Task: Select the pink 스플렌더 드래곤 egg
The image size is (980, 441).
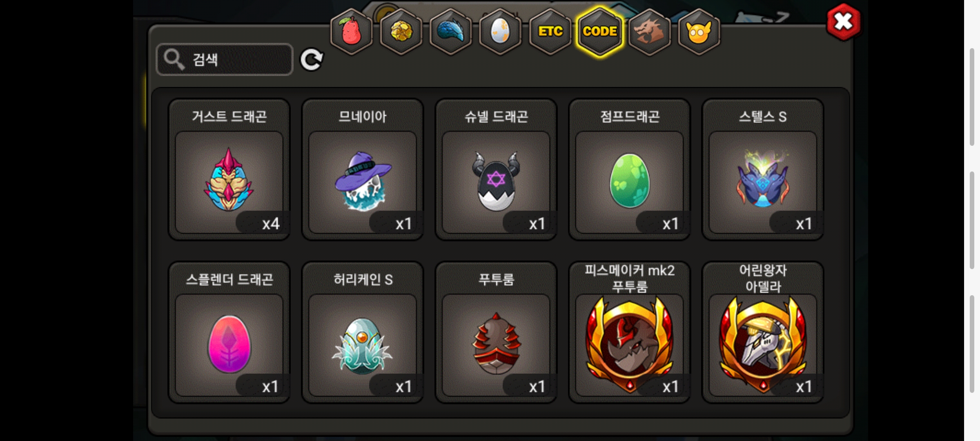Action: click(x=229, y=332)
